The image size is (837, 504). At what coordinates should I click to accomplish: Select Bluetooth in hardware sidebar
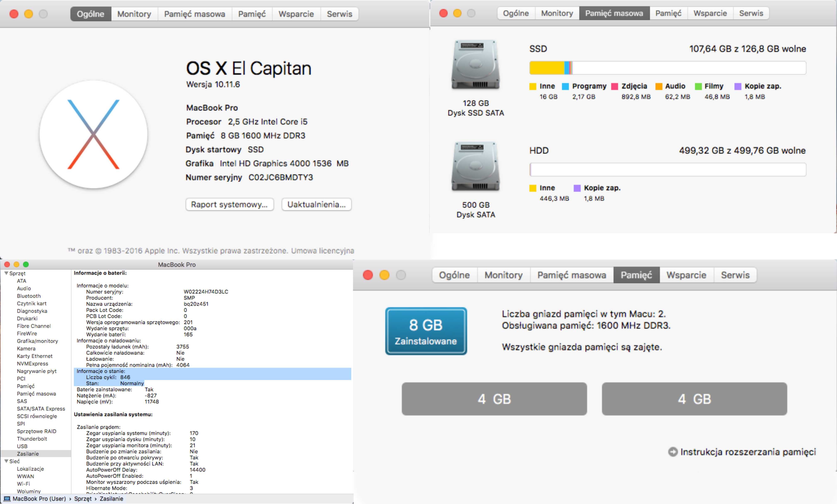[29, 296]
